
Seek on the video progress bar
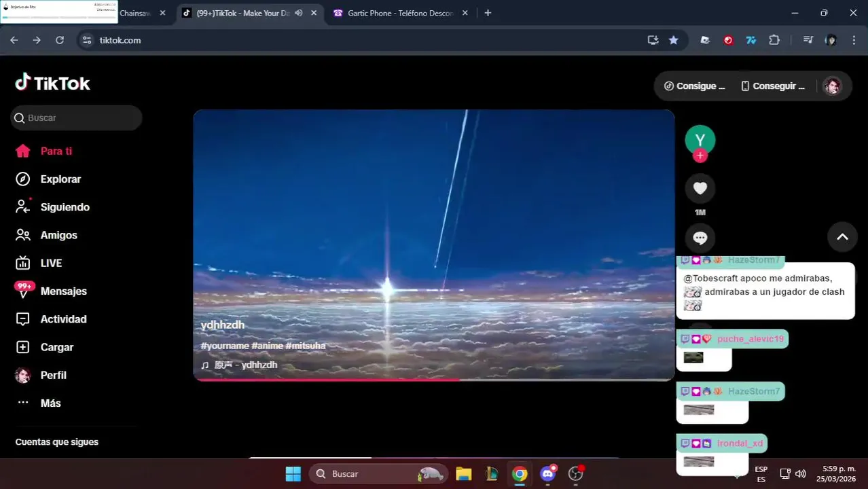tap(434, 380)
